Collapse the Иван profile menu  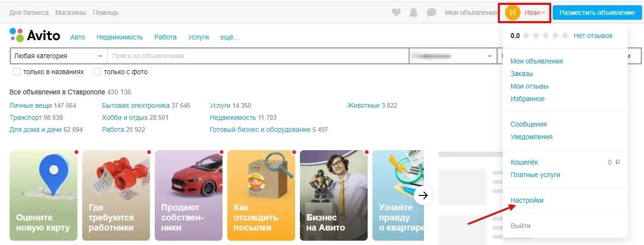[534, 13]
